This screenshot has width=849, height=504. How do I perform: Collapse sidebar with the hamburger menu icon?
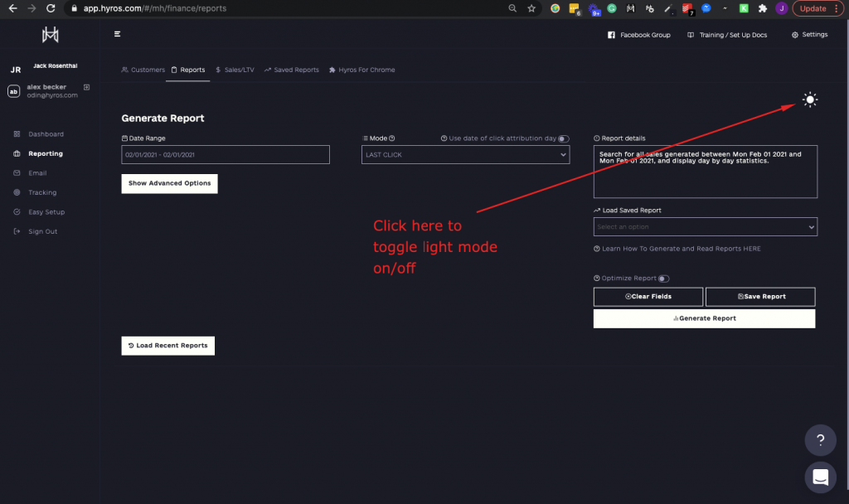[x=117, y=34]
